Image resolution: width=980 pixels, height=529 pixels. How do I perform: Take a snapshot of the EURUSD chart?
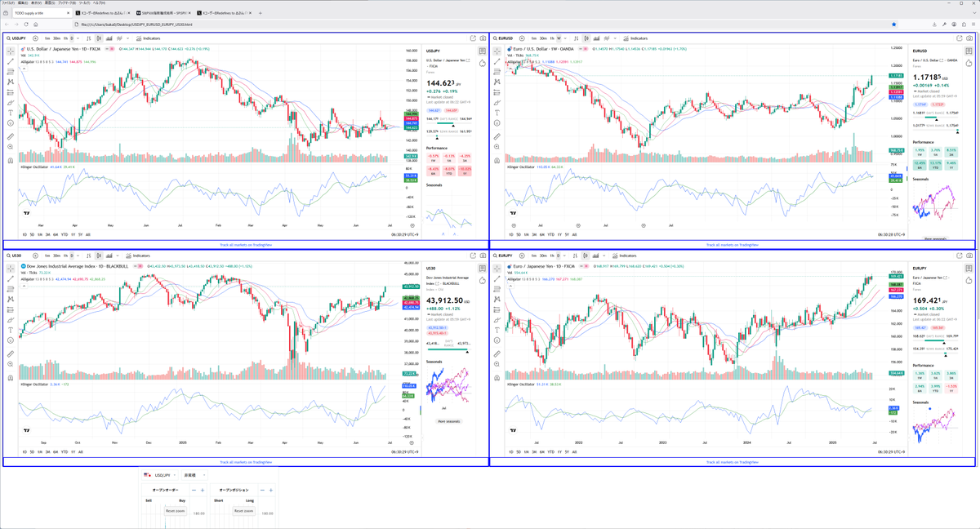[x=969, y=38]
